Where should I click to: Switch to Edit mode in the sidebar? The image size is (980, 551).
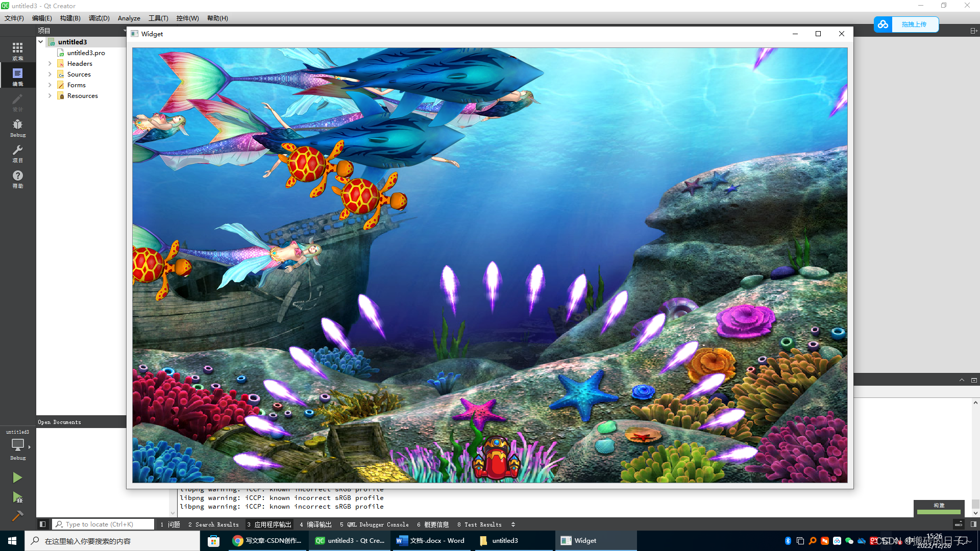(18, 77)
